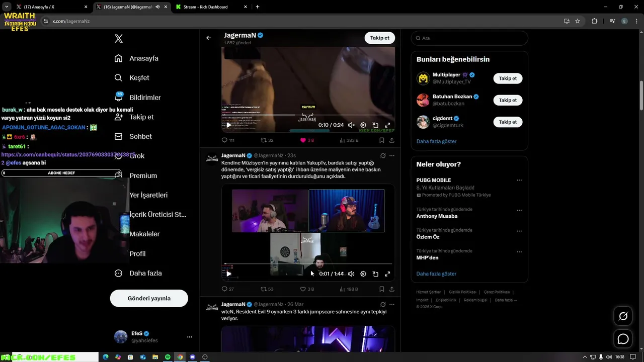Go to X home via logo
The height and width of the screenshot is (362, 644).
pos(119,39)
